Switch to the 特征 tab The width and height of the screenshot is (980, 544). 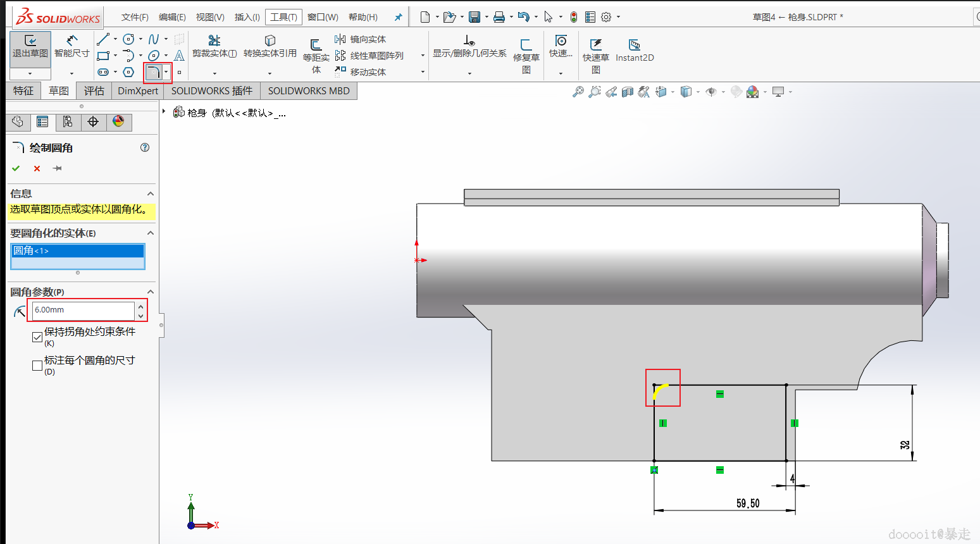pos(23,91)
